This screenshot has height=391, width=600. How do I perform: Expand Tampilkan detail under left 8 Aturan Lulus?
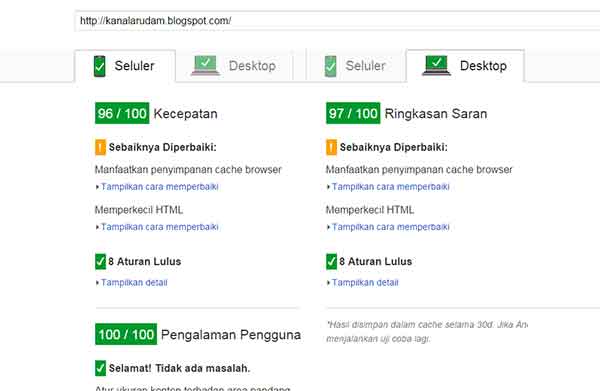(132, 282)
